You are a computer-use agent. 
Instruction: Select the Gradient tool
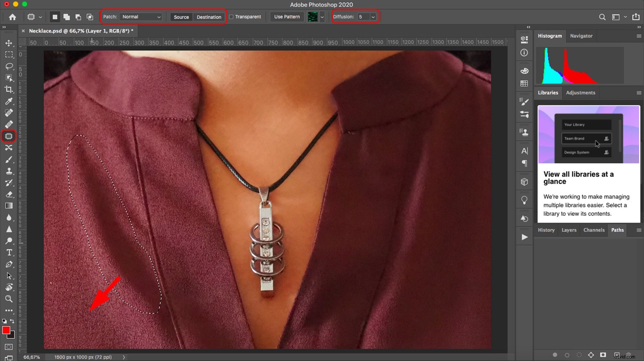9,205
